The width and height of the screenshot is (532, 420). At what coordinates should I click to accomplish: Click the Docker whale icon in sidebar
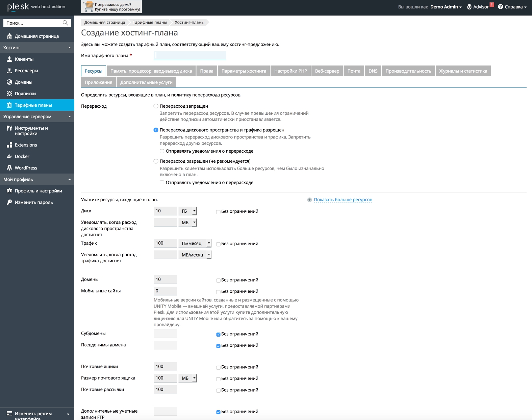point(9,156)
